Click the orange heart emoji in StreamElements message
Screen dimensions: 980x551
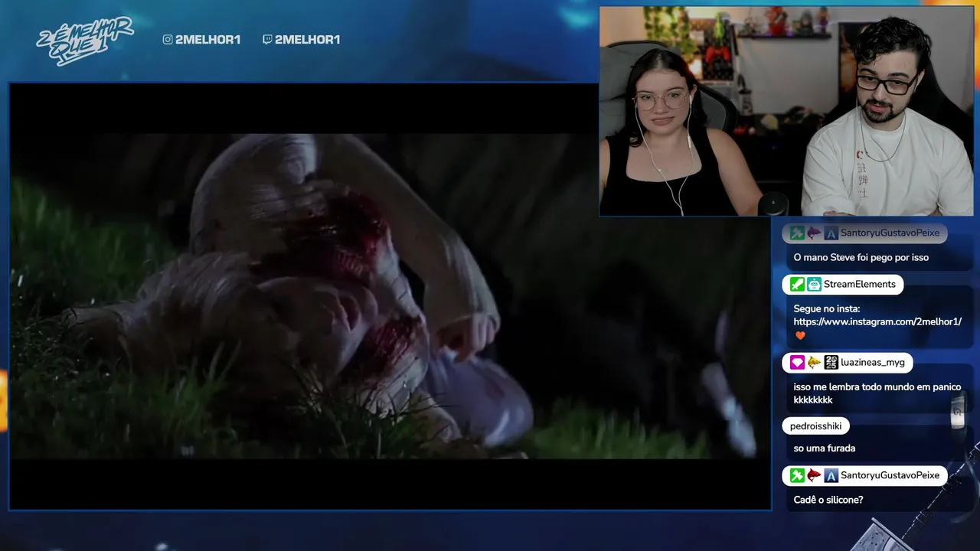[x=800, y=335]
